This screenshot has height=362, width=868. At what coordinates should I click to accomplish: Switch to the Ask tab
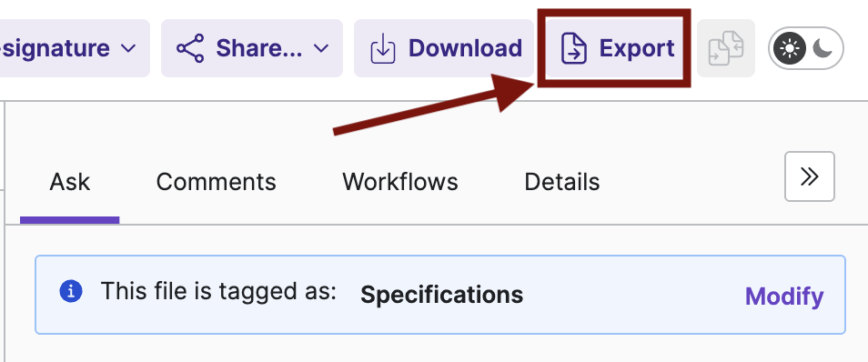pyautogui.click(x=70, y=182)
